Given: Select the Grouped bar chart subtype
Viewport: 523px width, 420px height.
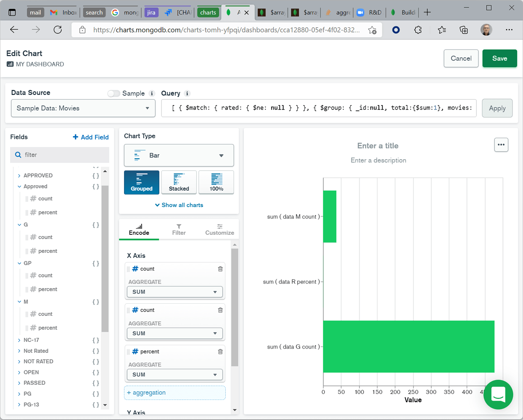Looking at the screenshot, I should 142,182.
